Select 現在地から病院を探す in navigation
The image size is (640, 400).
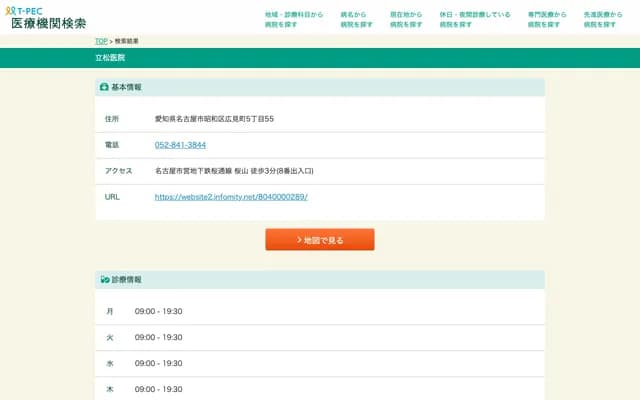(405, 18)
